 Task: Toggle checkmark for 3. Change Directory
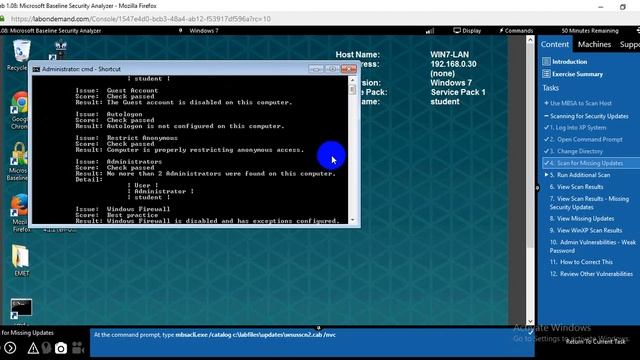[547, 151]
